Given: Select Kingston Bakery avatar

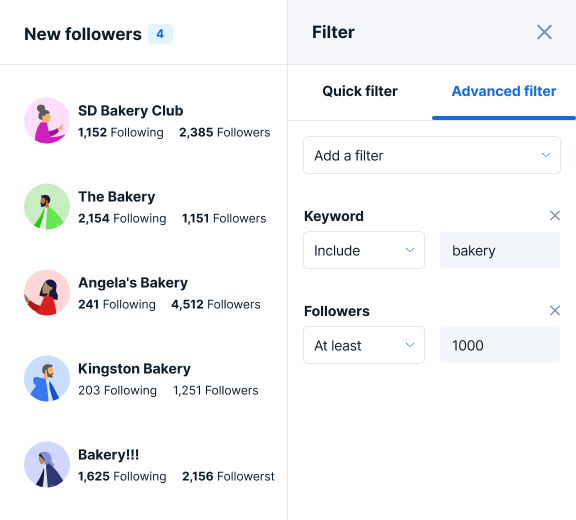Looking at the screenshot, I should click(47, 378).
